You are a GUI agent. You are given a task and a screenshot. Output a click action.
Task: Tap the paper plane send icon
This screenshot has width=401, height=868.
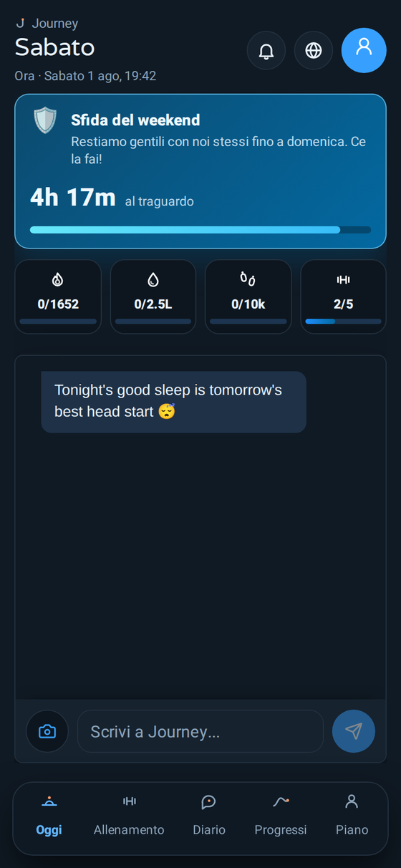(x=354, y=731)
